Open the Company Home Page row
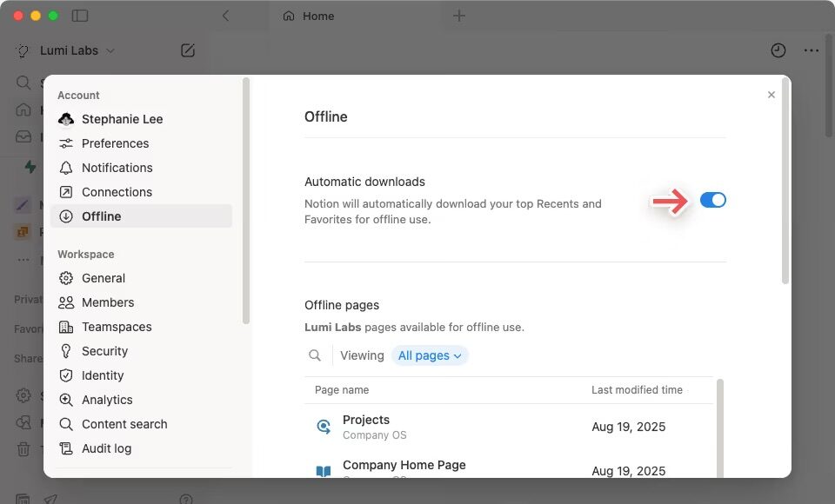 [x=509, y=466]
